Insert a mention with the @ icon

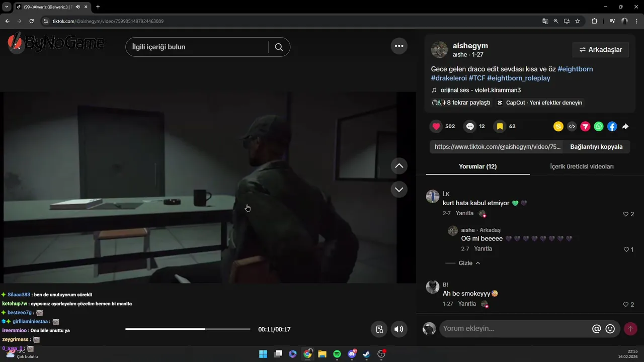(597, 329)
